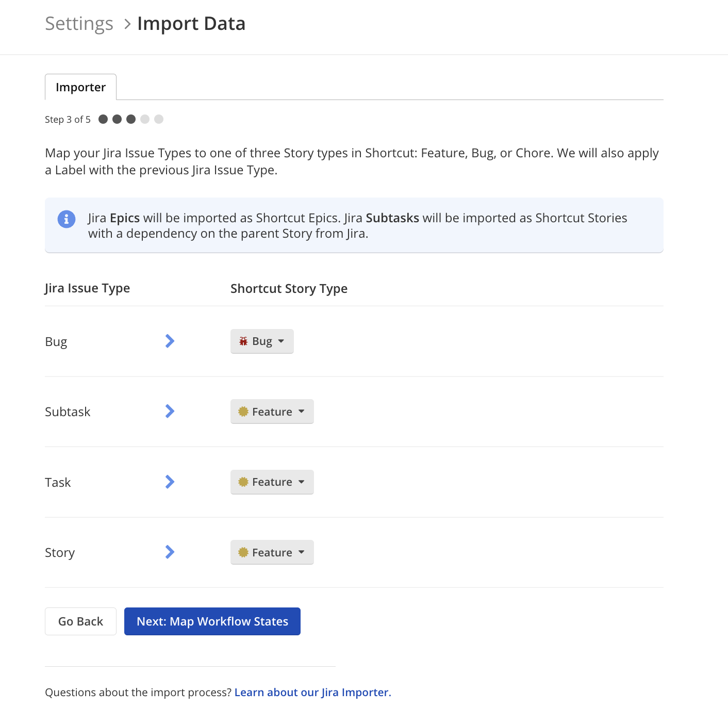Screen dimensions: 728x724
Task: Click the blue arrow next to Task
Action: click(170, 482)
